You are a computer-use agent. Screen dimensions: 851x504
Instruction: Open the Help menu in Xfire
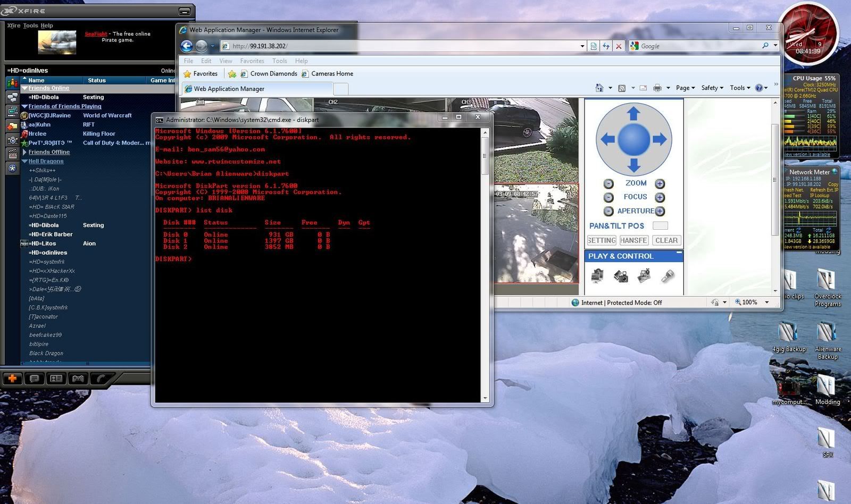47,26
